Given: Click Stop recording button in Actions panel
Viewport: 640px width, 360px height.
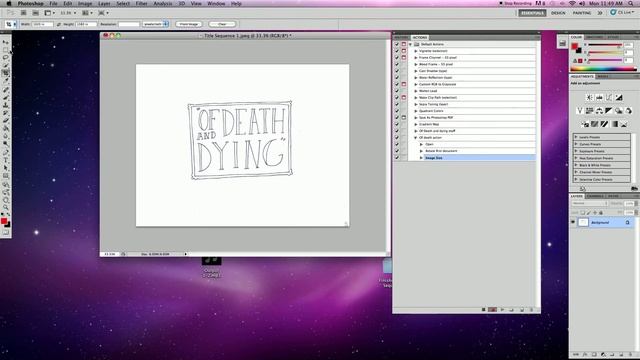Looking at the screenshot, I should tap(484, 310).
